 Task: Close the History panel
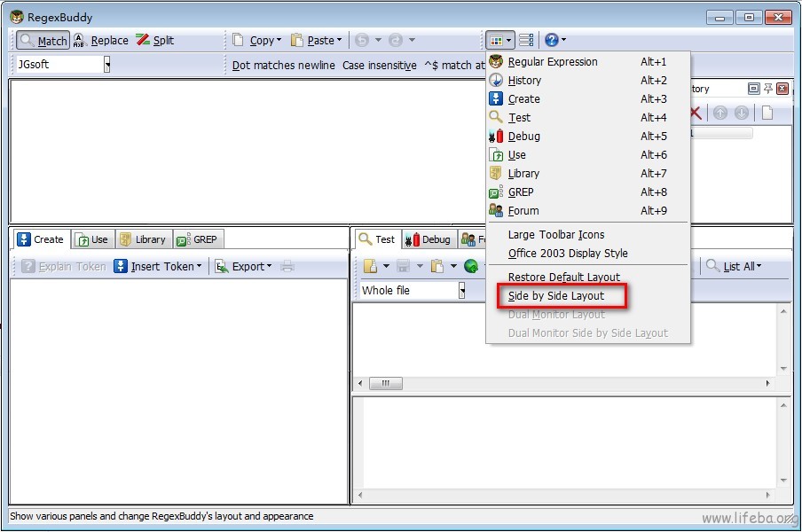pos(782,89)
